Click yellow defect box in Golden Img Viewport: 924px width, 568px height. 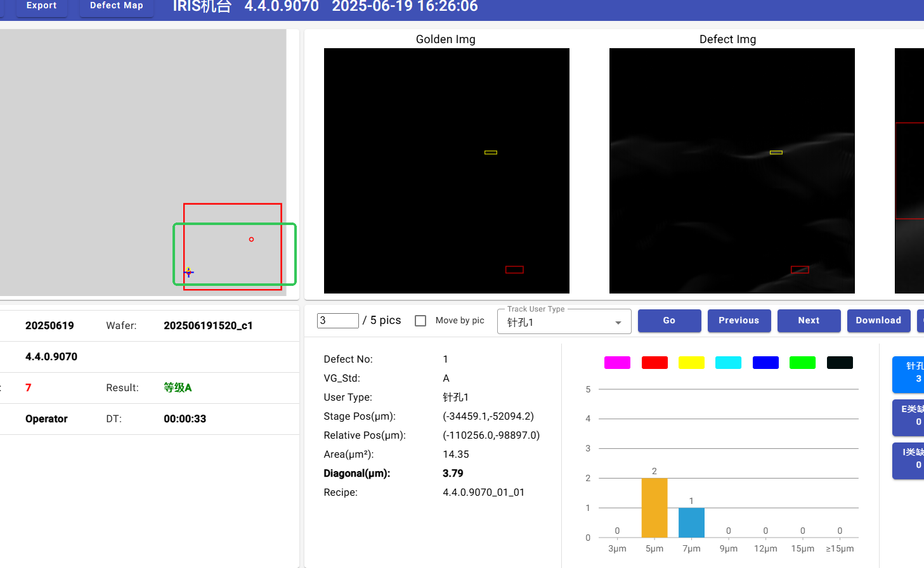tap(491, 152)
